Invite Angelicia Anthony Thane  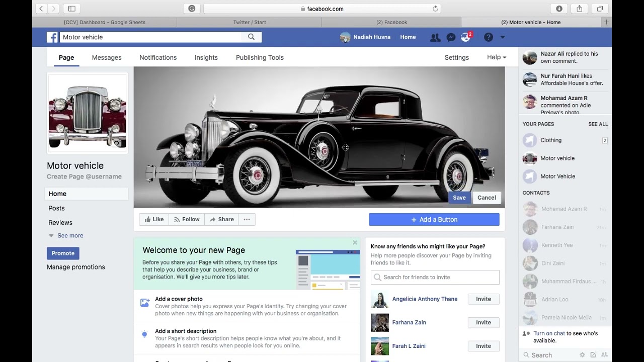[x=484, y=299]
